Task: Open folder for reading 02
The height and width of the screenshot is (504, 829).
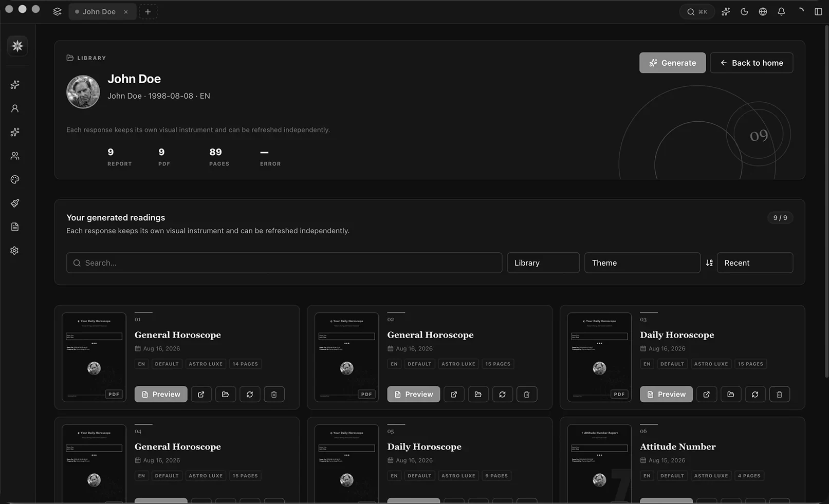Action: point(478,394)
